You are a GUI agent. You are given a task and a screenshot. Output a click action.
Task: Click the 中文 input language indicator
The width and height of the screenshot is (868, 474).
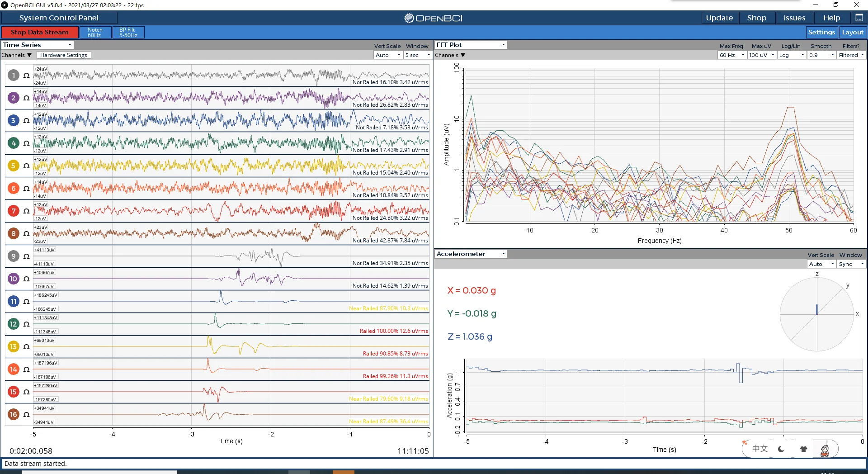tap(760, 449)
